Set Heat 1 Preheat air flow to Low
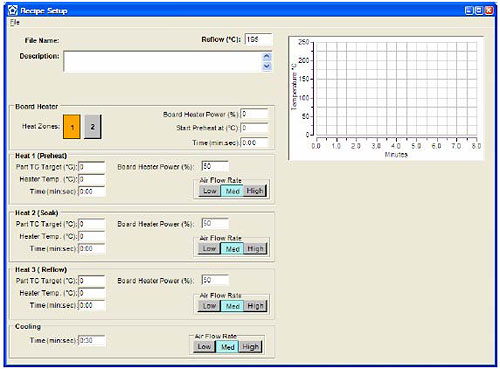Screen dimensions: 500x369 coord(210,191)
